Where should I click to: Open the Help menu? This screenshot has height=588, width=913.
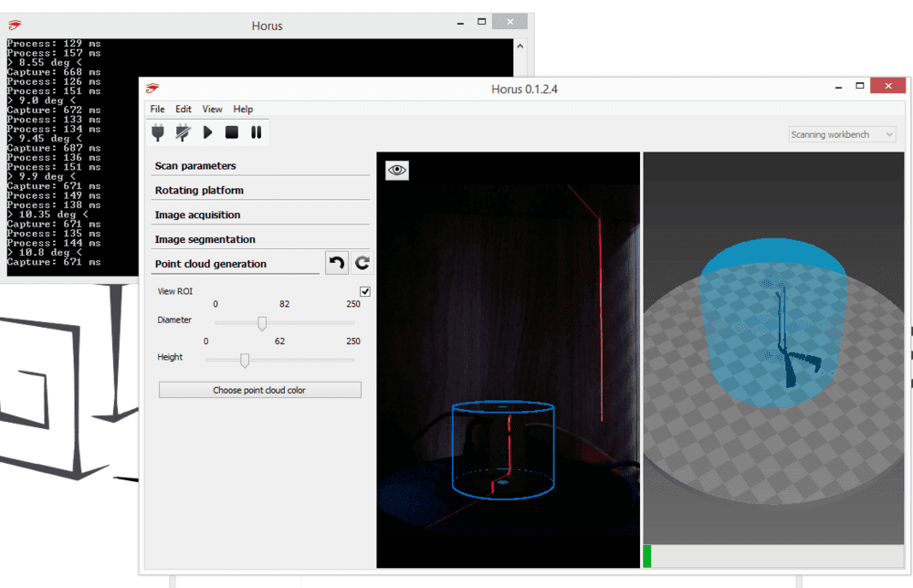click(x=243, y=109)
